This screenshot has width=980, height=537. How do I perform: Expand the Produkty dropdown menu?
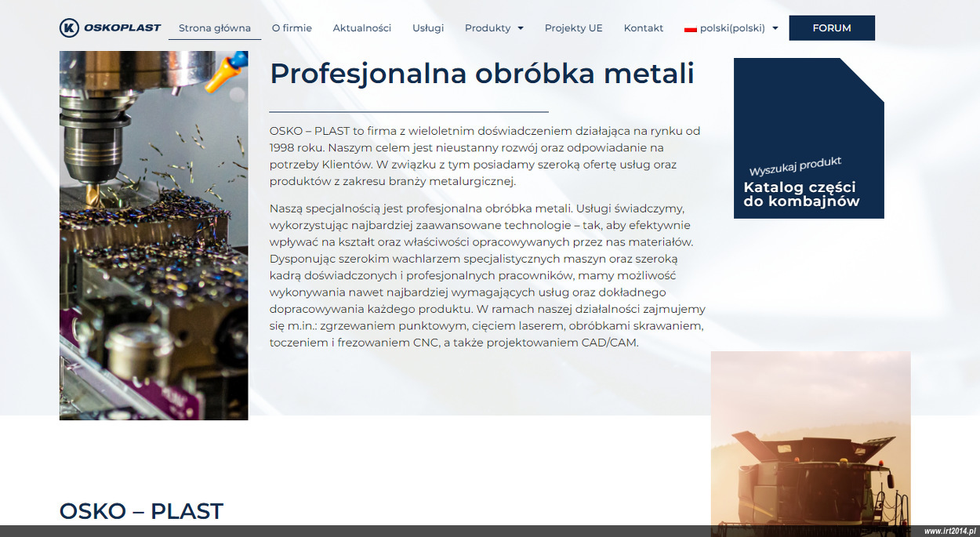(x=494, y=28)
